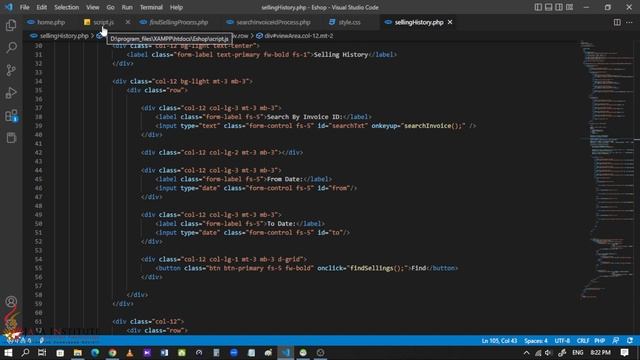640x360 pixels.
Task: Open Visual Studio from the taskbar
Action: click(147, 353)
